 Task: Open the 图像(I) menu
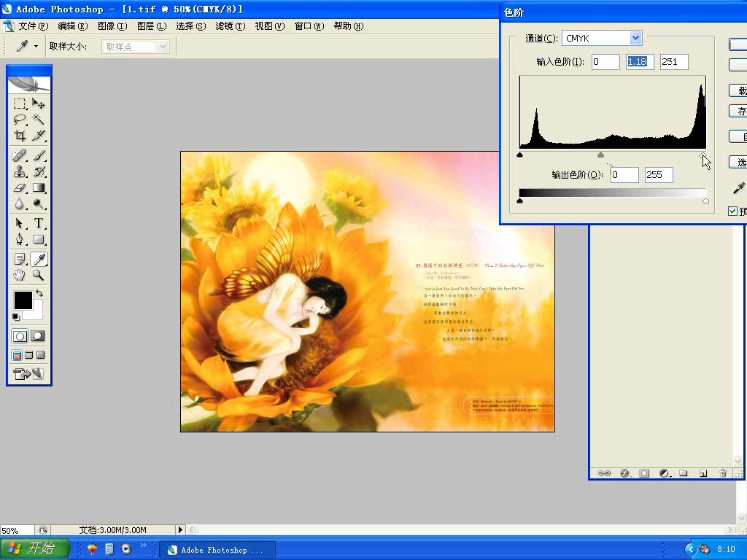[x=112, y=26]
